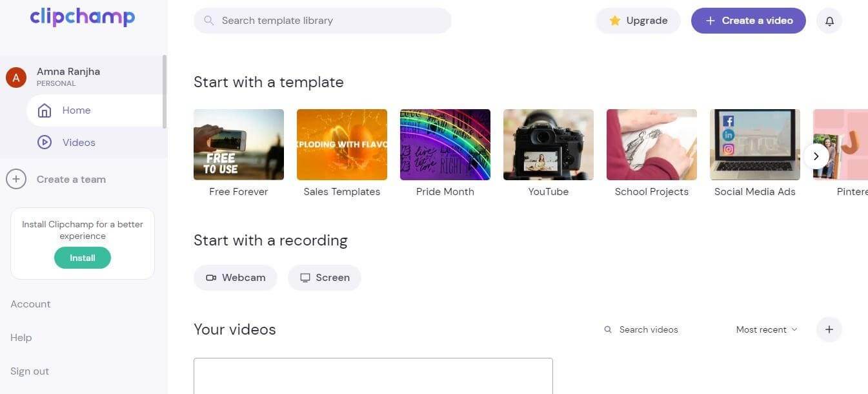Click the notification bell icon
This screenshot has width=868, height=394.
[x=829, y=21]
